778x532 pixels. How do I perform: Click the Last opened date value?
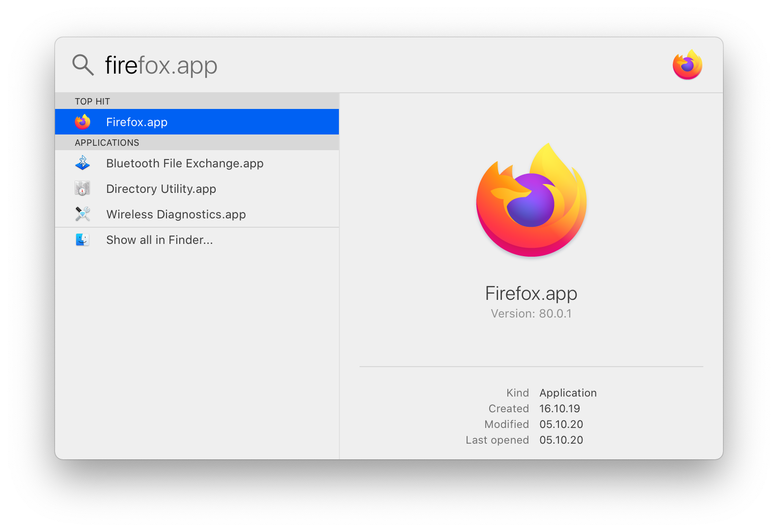tap(561, 440)
